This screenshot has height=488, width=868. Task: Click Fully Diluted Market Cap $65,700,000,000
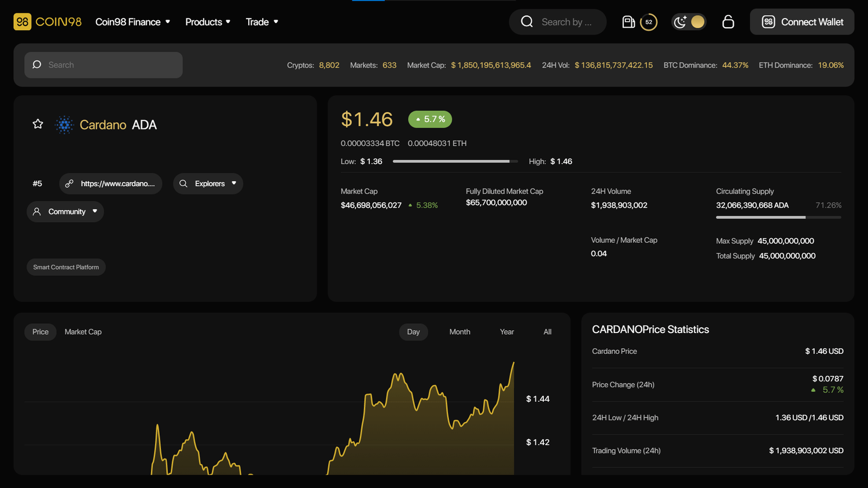(496, 202)
